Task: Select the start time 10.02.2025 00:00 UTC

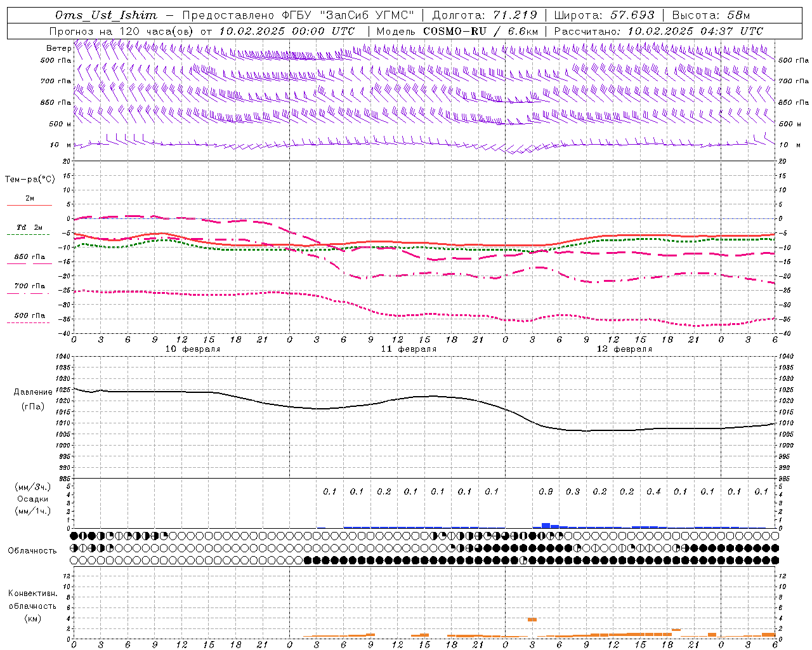Action: point(287,31)
